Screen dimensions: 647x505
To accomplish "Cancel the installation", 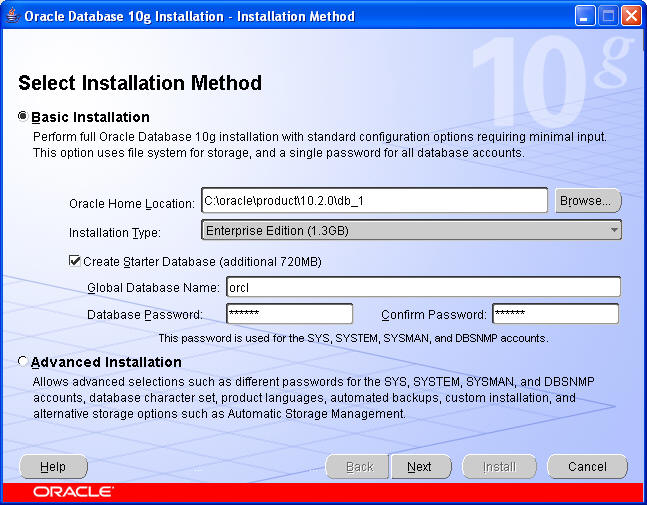I will coord(587,467).
